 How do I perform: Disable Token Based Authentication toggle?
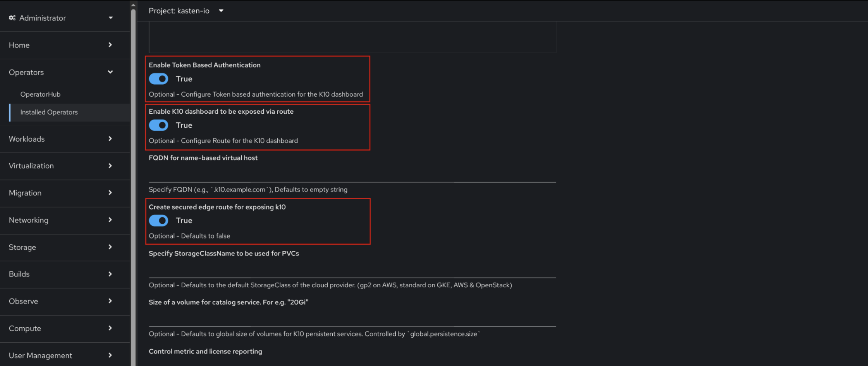tap(158, 79)
